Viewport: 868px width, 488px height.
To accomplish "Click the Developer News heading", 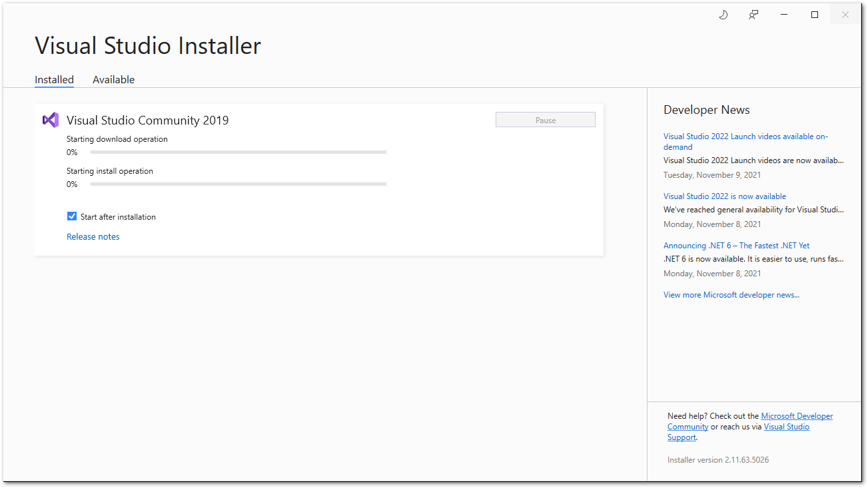I will (707, 110).
